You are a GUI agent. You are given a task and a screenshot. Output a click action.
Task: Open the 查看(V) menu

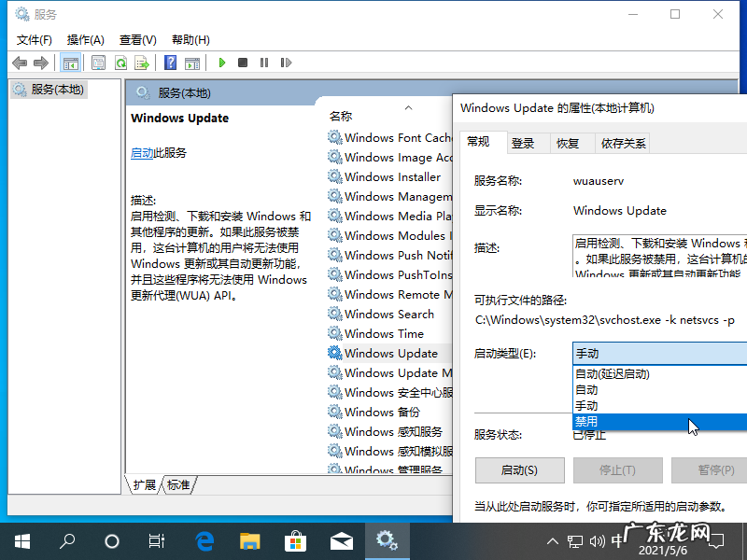pyautogui.click(x=136, y=39)
